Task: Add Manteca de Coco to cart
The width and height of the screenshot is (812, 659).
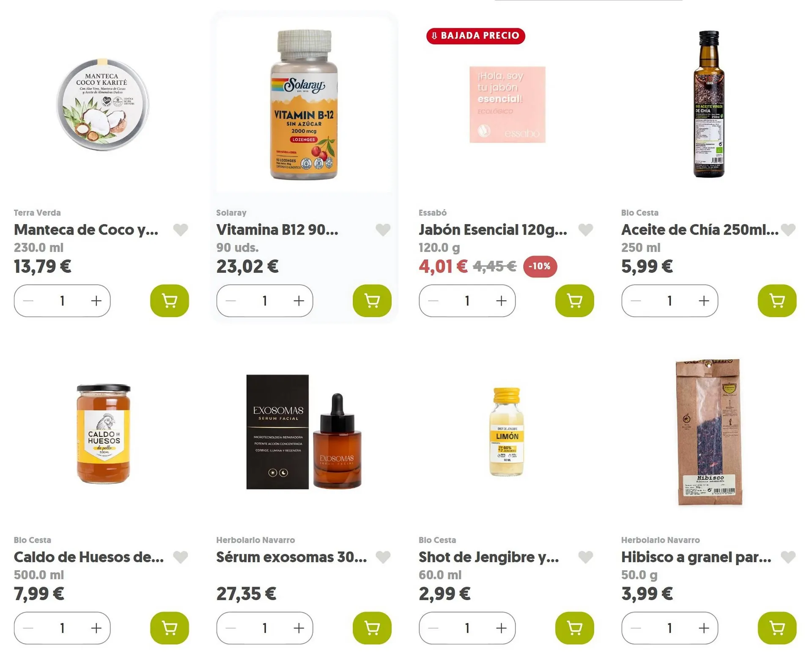Action: tap(169, 301)
